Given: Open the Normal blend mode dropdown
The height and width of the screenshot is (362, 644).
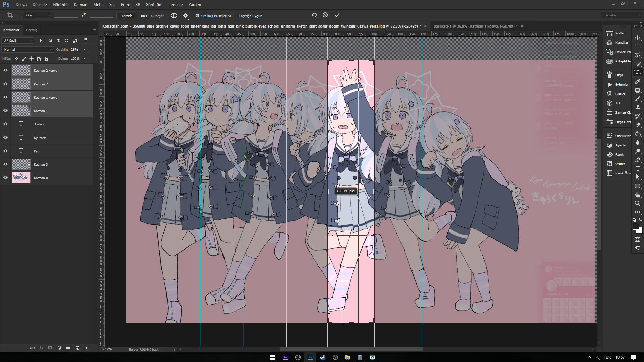Looking at the screenshot, I should click(28, 49).
